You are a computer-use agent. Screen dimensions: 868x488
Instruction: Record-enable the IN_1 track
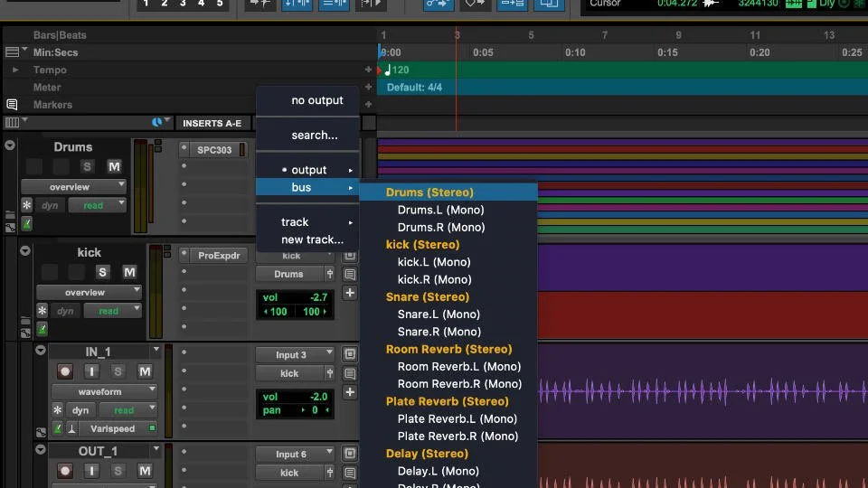[65, 371]
